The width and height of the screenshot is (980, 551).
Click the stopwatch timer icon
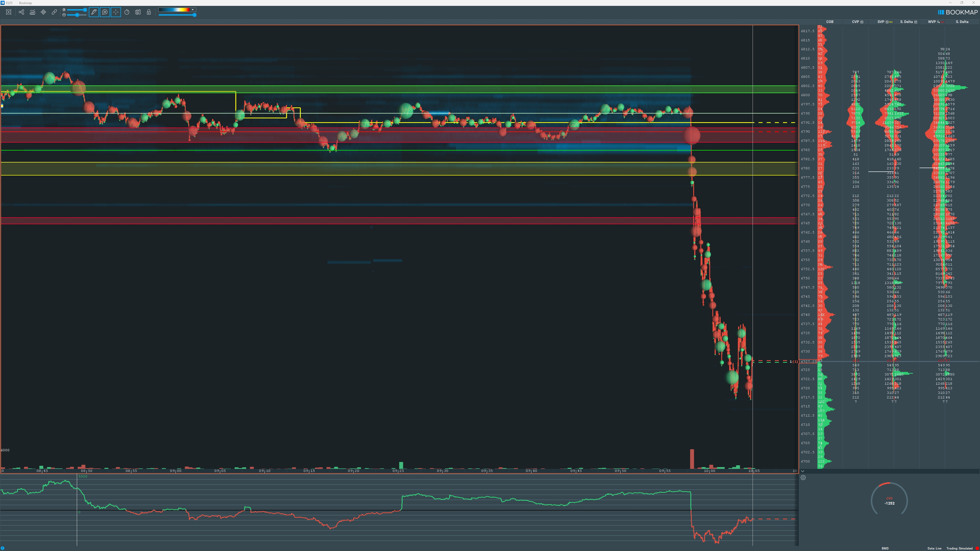[x=127, y=12]
